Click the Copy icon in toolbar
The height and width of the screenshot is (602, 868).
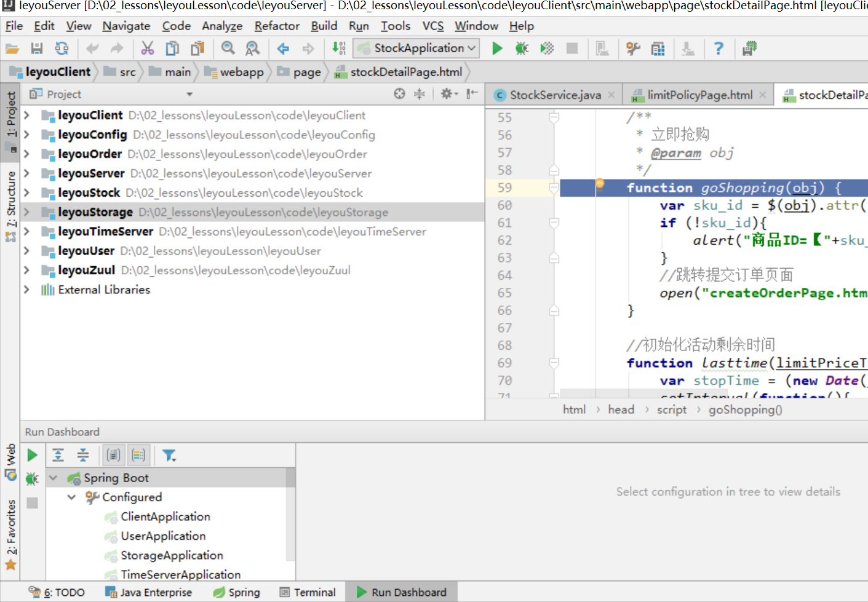(x=173, y=49)
